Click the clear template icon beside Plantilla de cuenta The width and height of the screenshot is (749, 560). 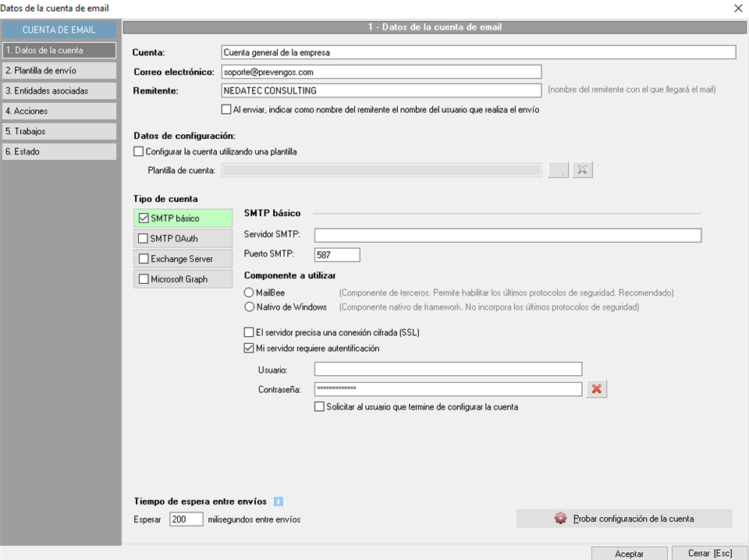click(x=582, y=169)
